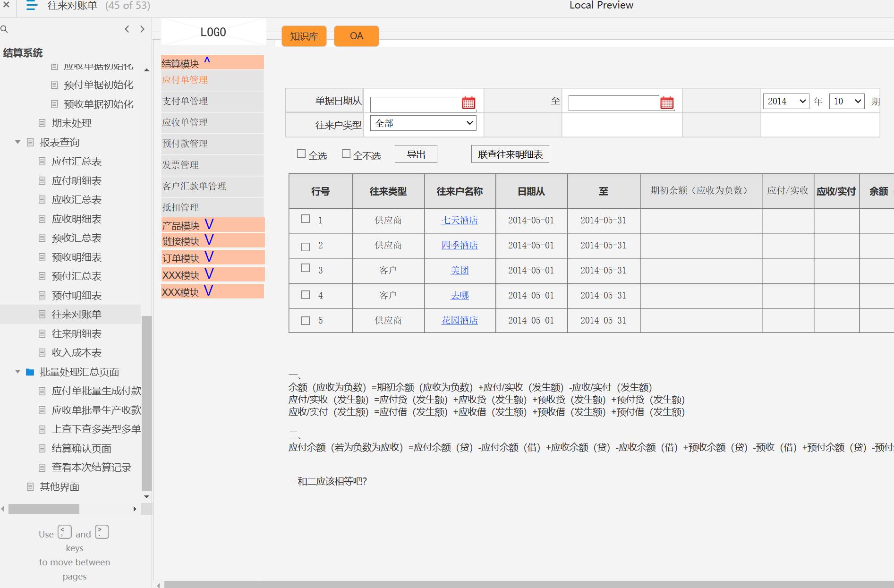This screenshot has width=894, height=588.
Task: Collapse the 报表查询 tree node
Action: [x=18, y=142]
